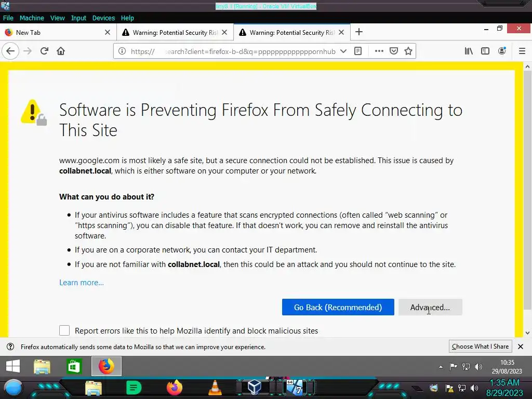This screenshot has width=532, height=399.
Task: Go back to the previous page in Firefox
Action: (x=10, y=51)
